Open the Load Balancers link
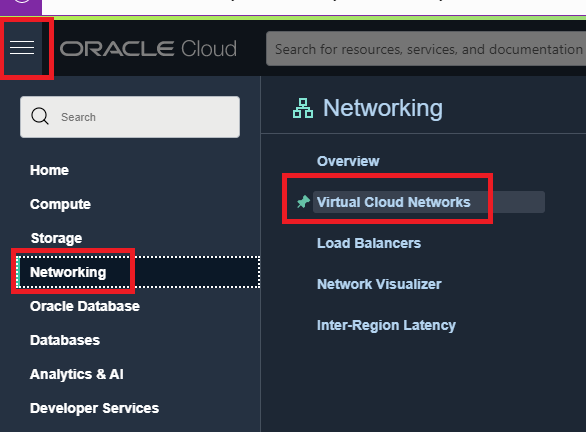This screenshot has height=432, width=586. coord(369,243)
